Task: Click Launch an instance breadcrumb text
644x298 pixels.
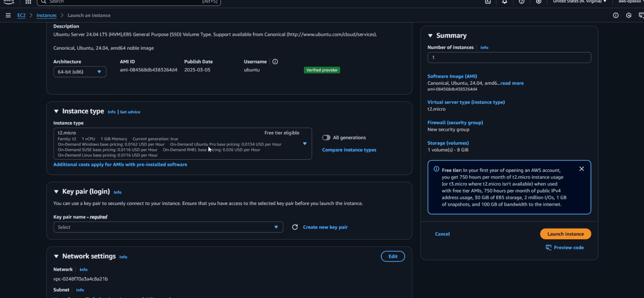Action: click(89, 15)
